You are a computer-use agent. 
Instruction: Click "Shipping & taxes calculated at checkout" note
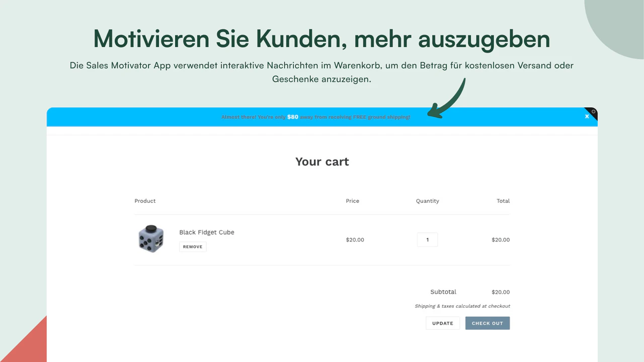coord(462,306)
